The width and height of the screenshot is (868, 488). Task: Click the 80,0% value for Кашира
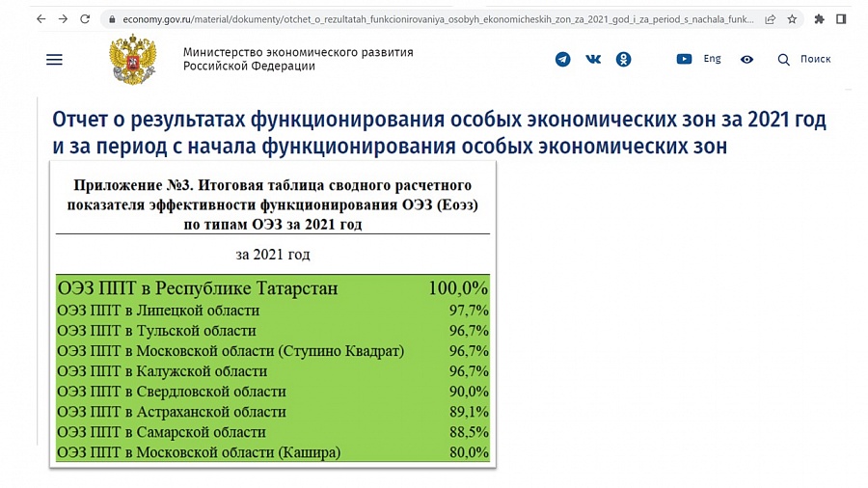tap(469, 452)
